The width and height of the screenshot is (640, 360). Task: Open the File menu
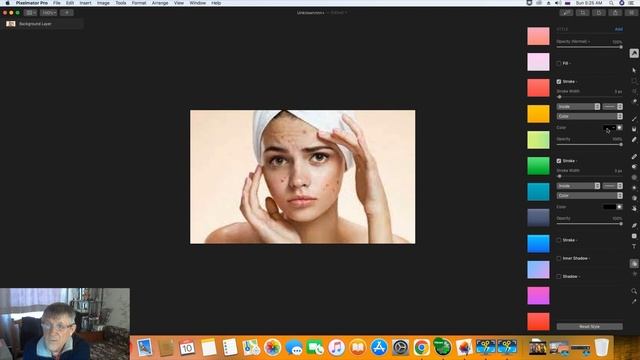tap(56, 3)
